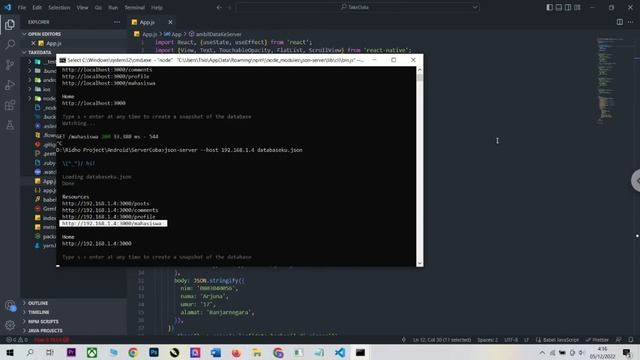Open Explorer more actions ellipsis
The height and width of the screenshot is (360, 640).
pyautogui.click(x=117, y=22)
